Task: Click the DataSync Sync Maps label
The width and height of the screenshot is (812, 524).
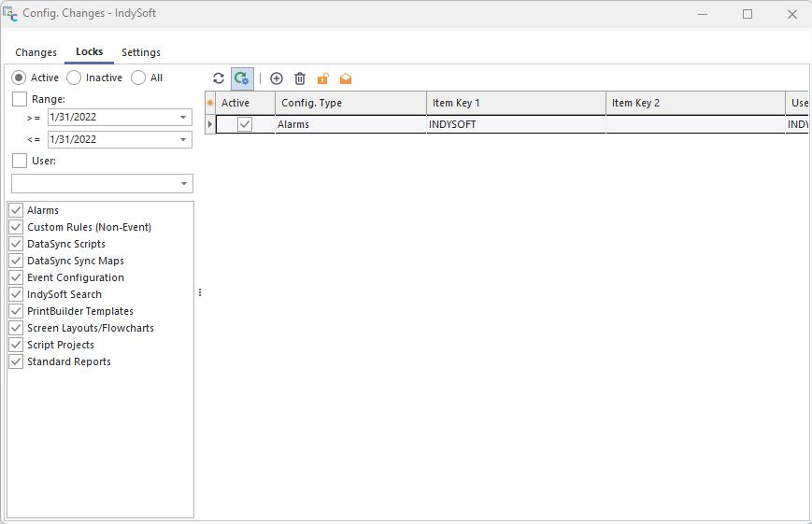Action: coord(76,261)
